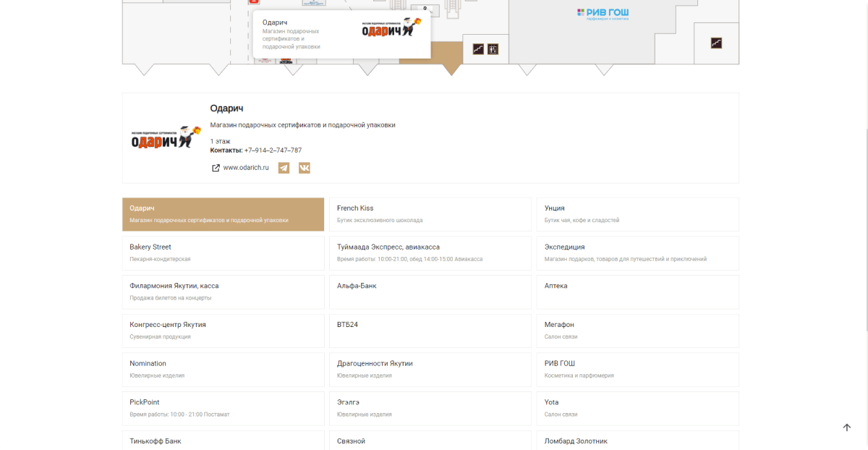This screenshot has width=868, height=450.
Task: Select the Одарич item in the shop list
Action: point(223,214)
